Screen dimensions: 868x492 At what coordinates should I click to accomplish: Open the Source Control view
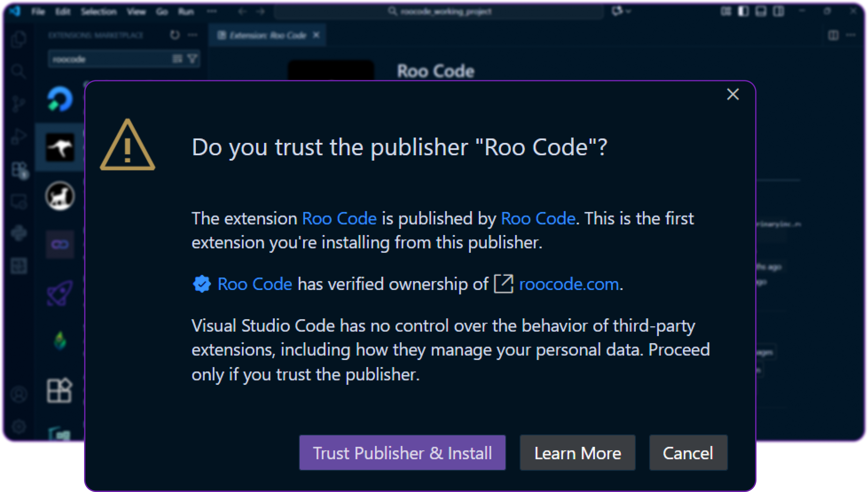click(19, 103)
